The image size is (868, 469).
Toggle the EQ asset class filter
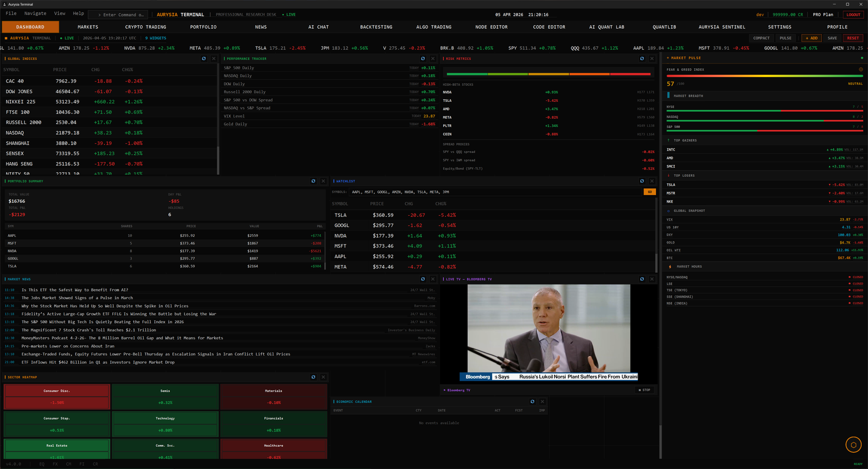pyautogui.click(x=42, y=464)
